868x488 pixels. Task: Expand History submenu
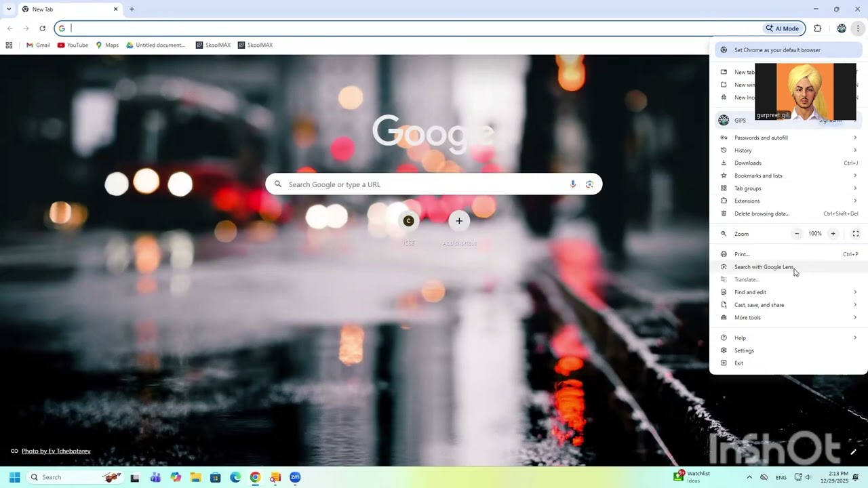tap(789, 150)
